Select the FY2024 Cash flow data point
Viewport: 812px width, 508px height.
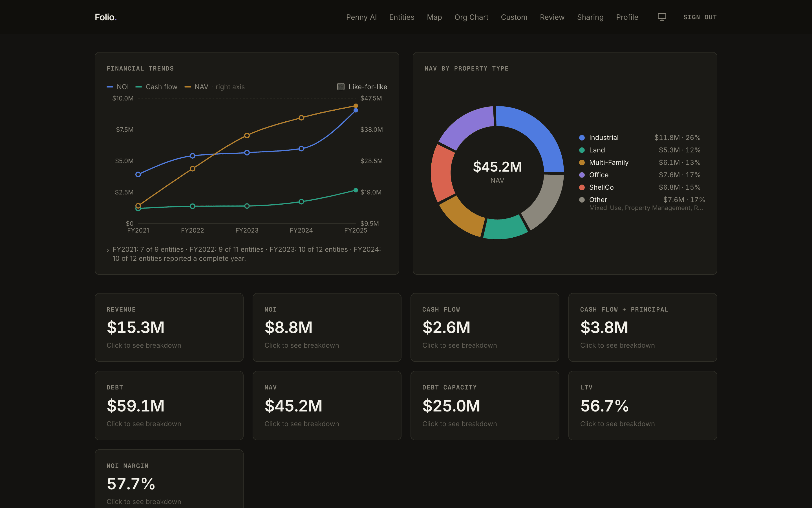(x=301, y=202)
